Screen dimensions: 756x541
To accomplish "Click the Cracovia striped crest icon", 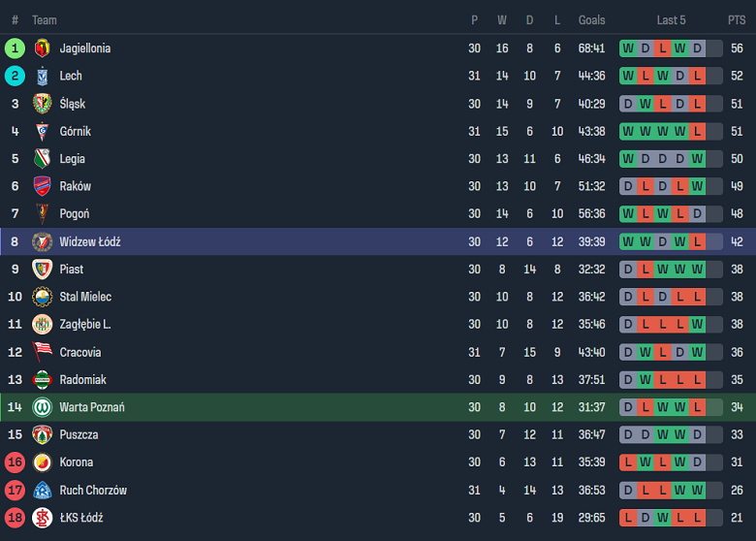I will (x=42, y=352).
